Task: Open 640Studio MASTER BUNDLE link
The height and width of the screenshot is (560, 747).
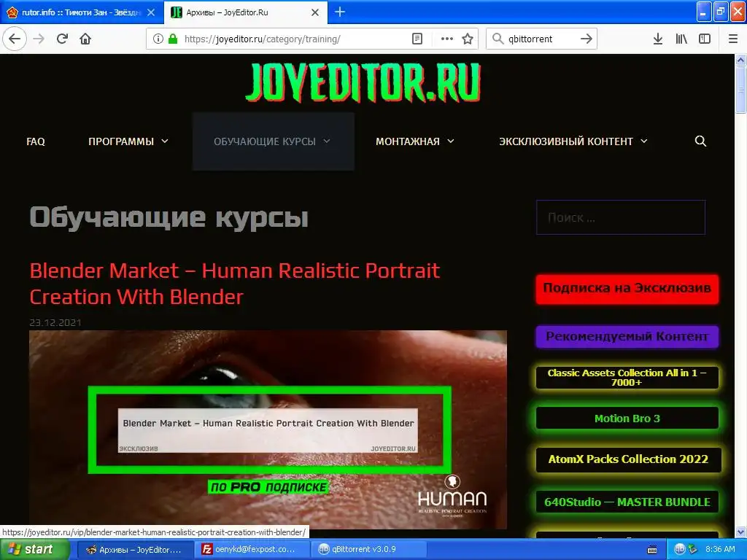Action: coord(627,502)
